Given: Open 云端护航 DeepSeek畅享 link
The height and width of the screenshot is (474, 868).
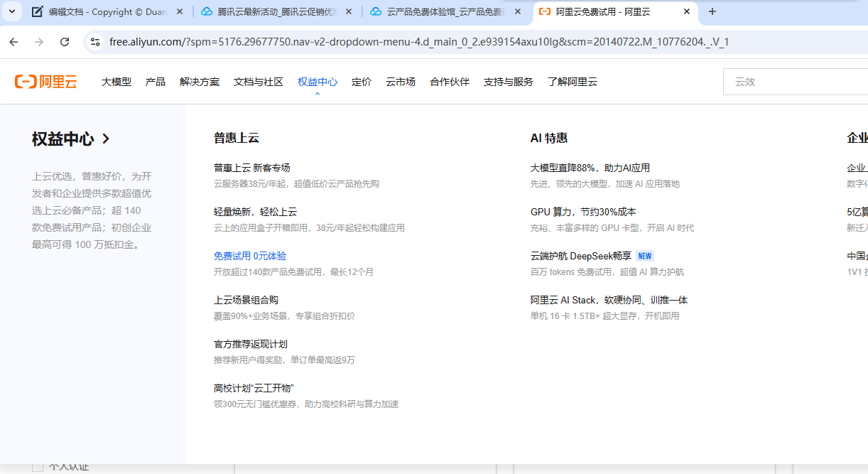Looking at the screenshot, I should (x=580, y=256).
